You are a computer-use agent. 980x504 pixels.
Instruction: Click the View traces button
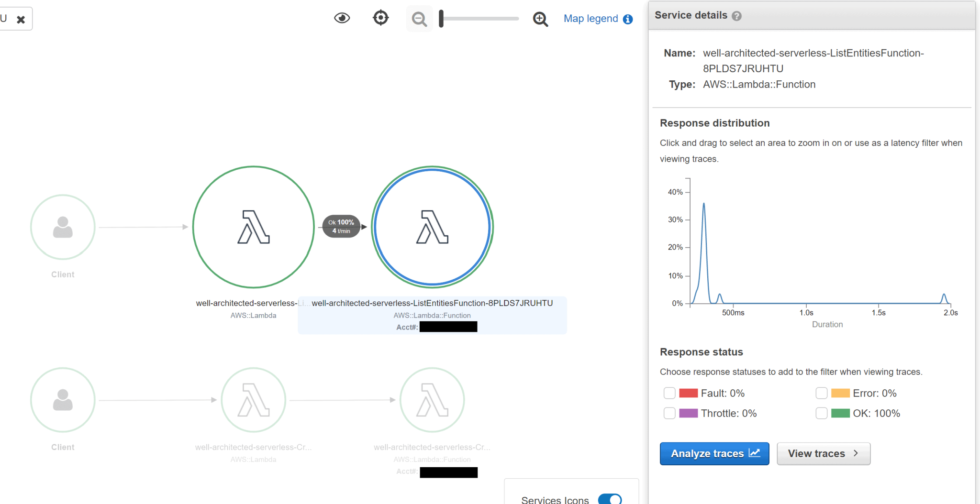[x=823, y=453]
